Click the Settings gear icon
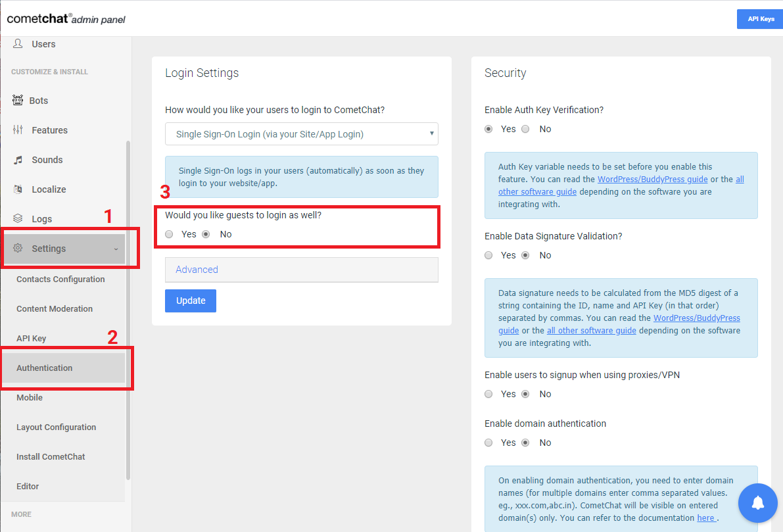Image resolution: width=783 pixels, height=532 pixels. 18,248
